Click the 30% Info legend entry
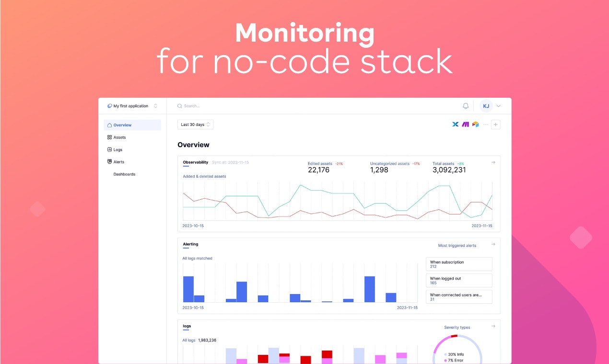The width and height of the screenshot is (609, 364). pyautogui.click(x=454, y=354)
